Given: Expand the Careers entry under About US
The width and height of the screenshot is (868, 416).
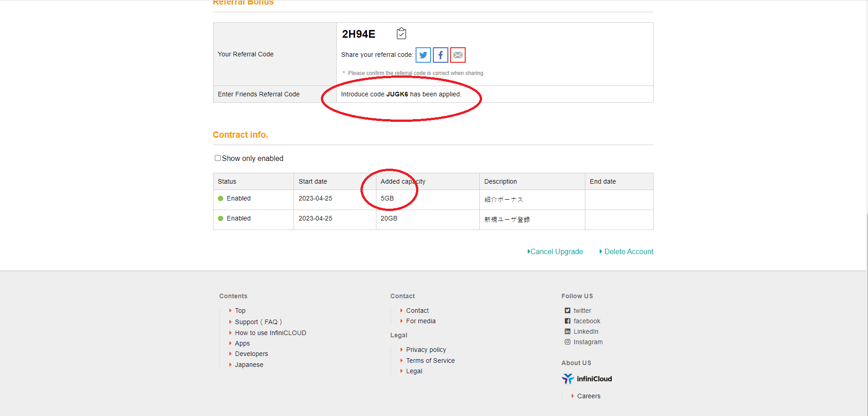Looking at the screenshot, I should [589, 396].
